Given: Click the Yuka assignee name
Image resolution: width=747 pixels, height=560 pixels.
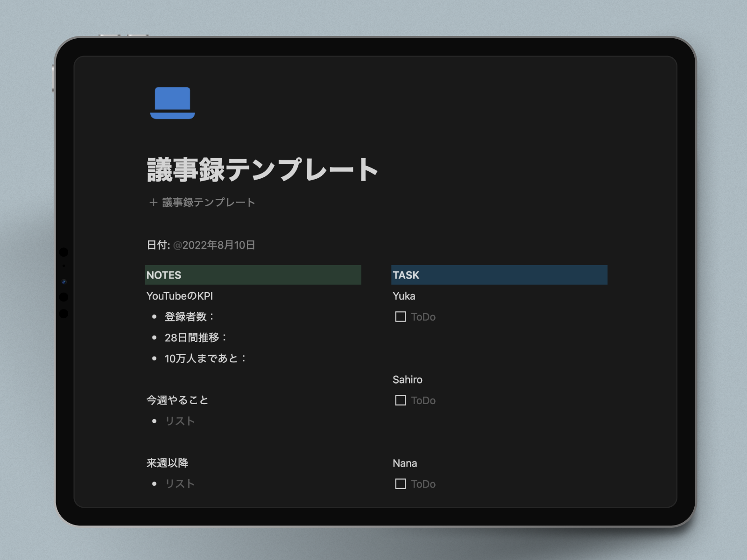Looking at the screenshot, I should (404, 296).
